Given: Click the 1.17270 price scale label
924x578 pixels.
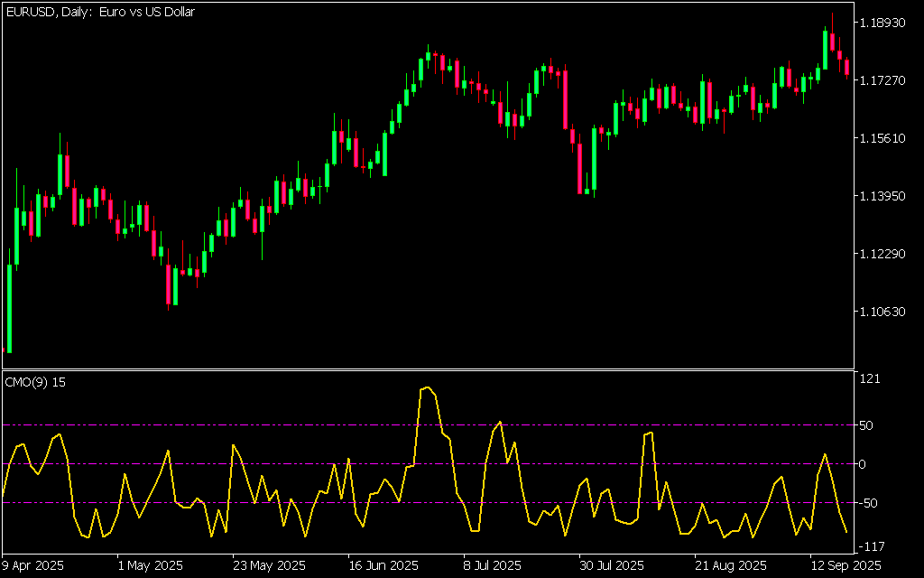Looking at the screenshot, I should click(x=885, y=80).
